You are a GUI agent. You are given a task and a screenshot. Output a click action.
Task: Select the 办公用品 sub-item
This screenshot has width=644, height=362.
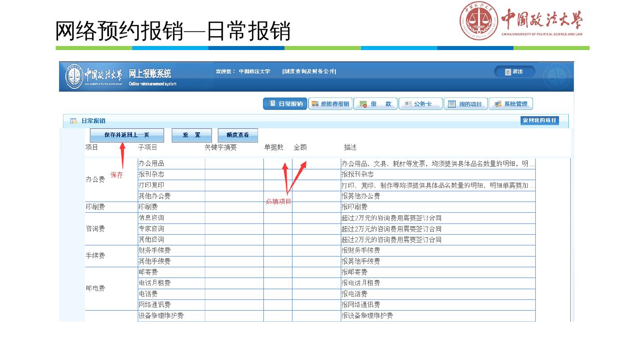click(151, 164)
